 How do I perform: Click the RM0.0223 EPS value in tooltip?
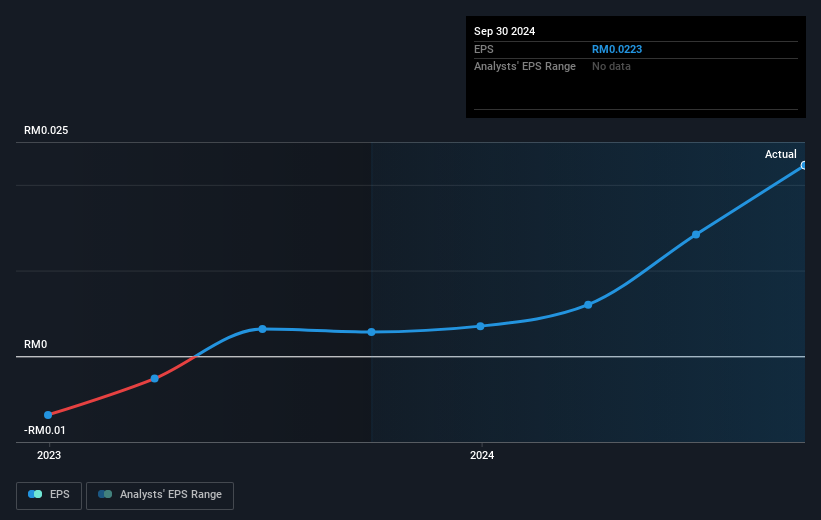pos(617,49)
